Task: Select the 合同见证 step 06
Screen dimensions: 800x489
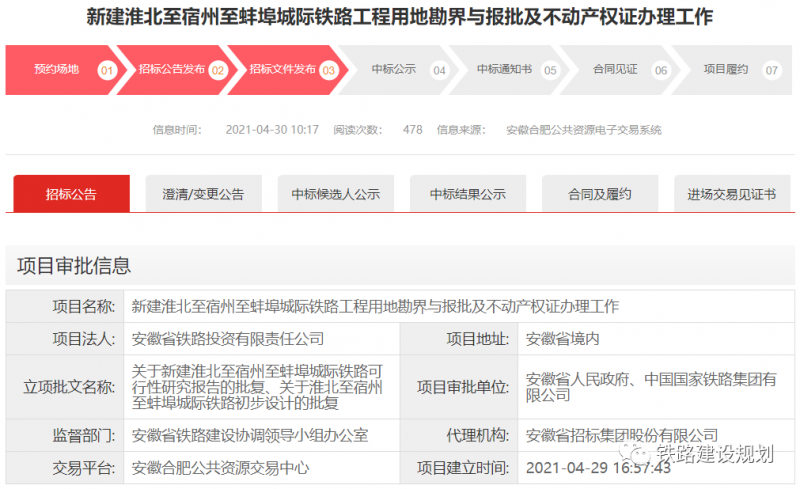Action: pos(620,70)
